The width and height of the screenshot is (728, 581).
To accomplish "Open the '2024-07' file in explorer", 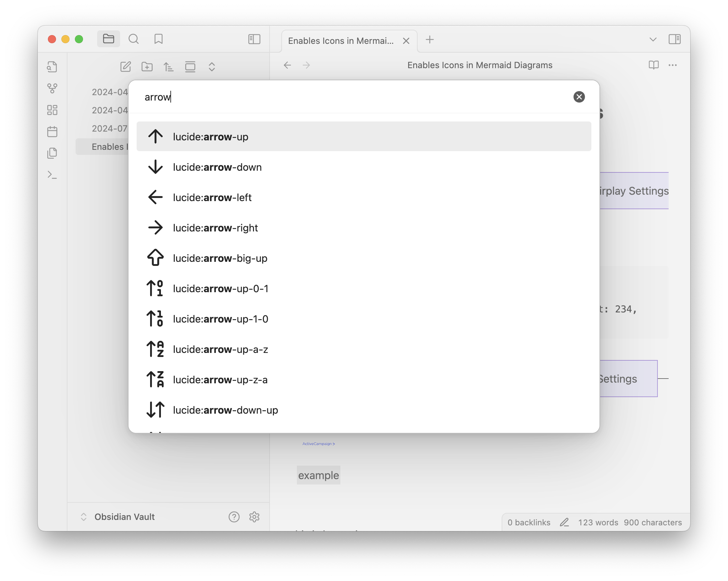I will click(102, 128).
